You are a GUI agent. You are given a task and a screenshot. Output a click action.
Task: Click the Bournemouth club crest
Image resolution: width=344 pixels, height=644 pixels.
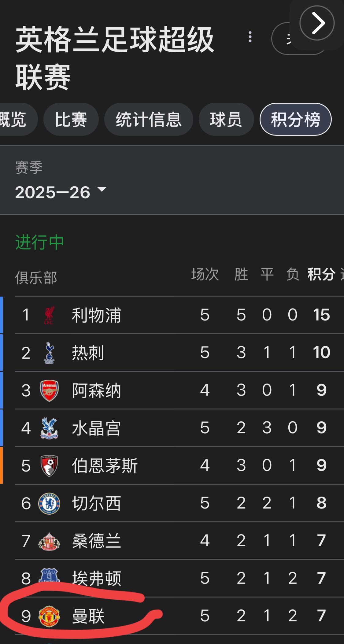tap(49, 466)
